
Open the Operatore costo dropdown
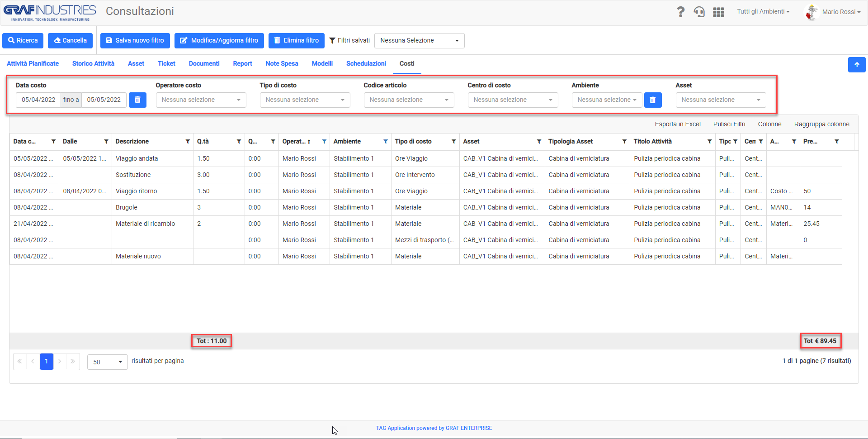(x=201, y=100)
